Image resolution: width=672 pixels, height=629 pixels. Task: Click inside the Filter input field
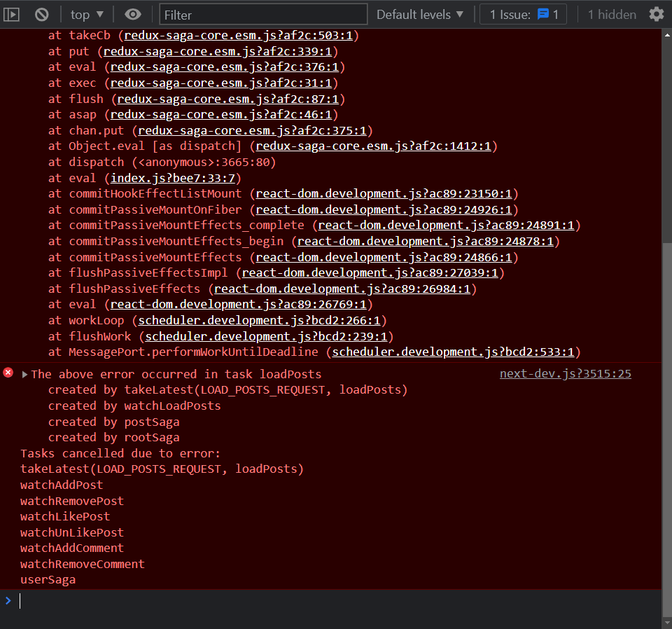pos(262,14)
